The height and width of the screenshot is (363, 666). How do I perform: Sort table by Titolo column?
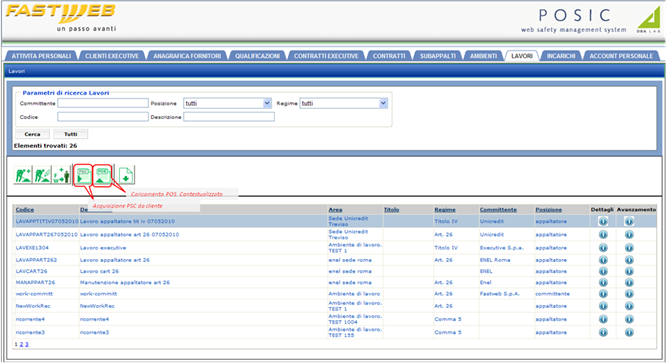pos(391,210)
